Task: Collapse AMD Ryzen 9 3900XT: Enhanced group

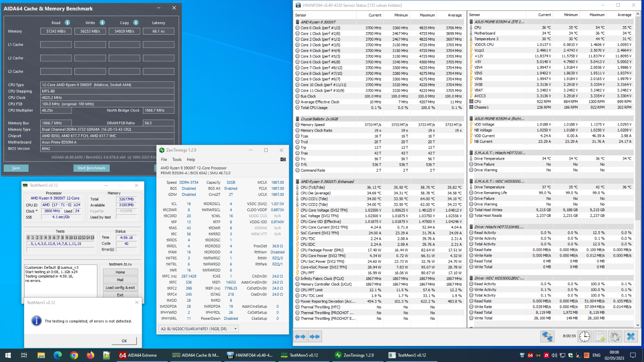Action: click(x=297, y=182)
